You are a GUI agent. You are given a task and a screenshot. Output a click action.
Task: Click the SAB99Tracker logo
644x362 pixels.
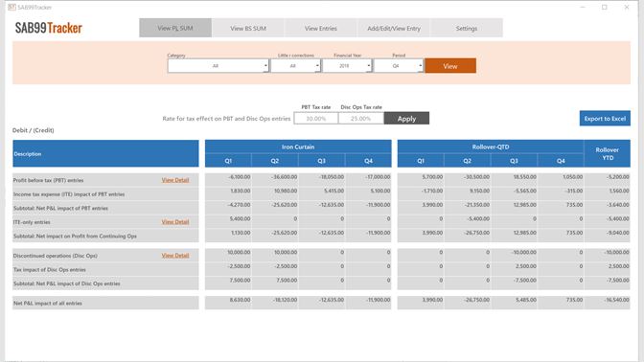coord(49,28)
